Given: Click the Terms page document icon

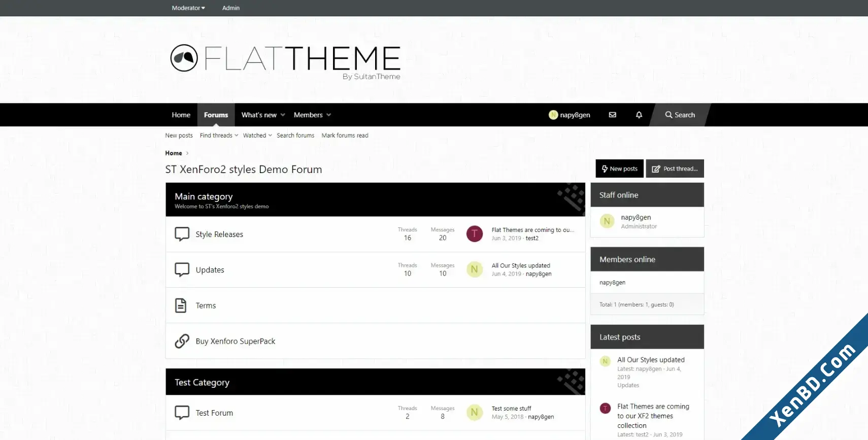Looking at the screenshot, I should [x=181, y=305].
